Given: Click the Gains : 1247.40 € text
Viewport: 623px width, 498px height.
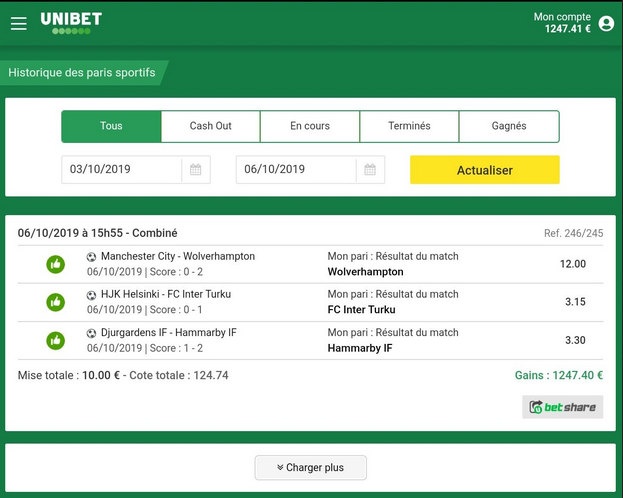Looking at the screenshot, I should pos(559,375).
